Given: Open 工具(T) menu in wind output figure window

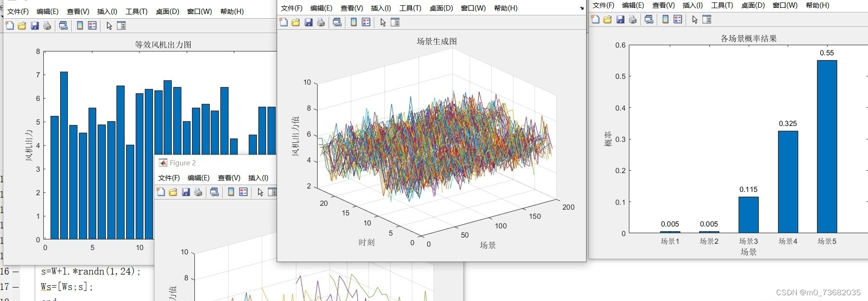Looking at the screenshot, I should (x=137, y=12).
